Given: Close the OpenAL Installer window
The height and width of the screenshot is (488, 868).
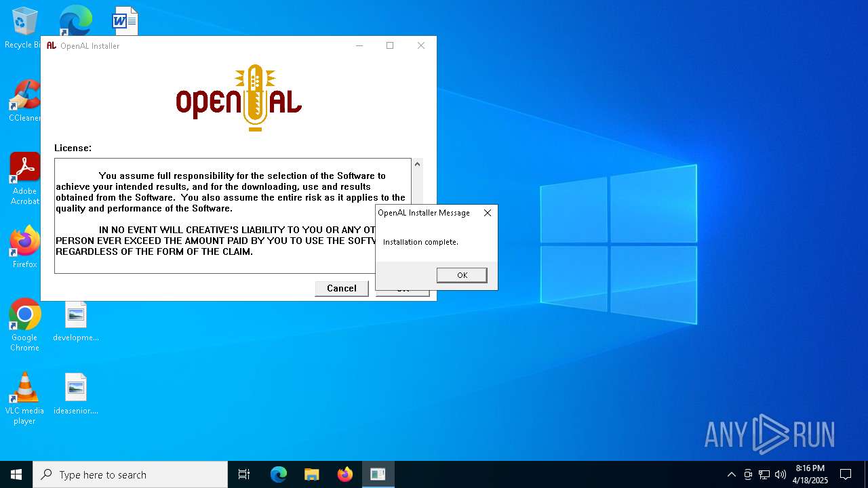Looking at the screenshot, I should click(x=421, y=45).
